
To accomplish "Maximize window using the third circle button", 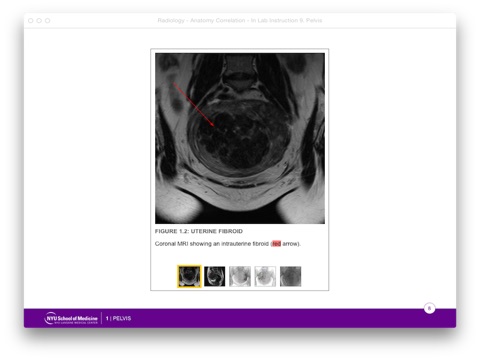I will 48,21.
